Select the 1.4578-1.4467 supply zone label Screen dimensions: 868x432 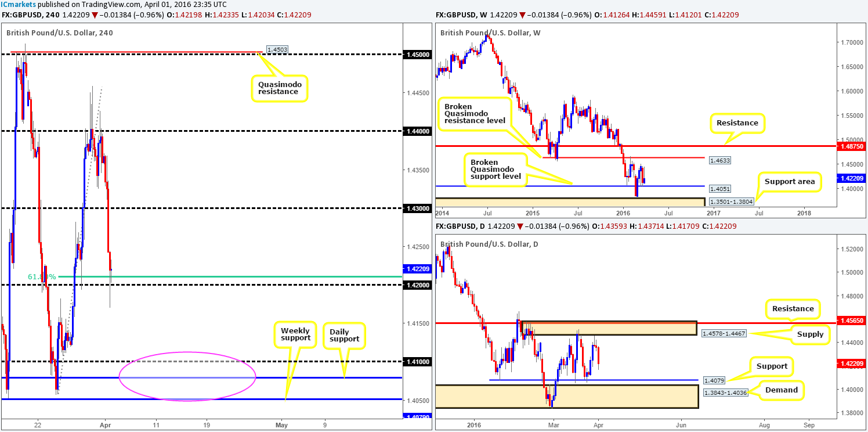(x=723, y=333)
